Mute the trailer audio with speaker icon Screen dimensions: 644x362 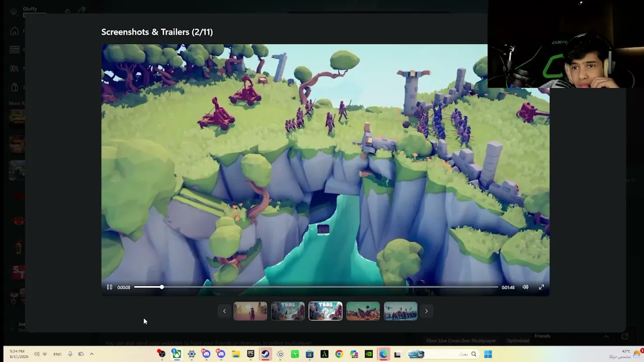click(x=525, y=287)
